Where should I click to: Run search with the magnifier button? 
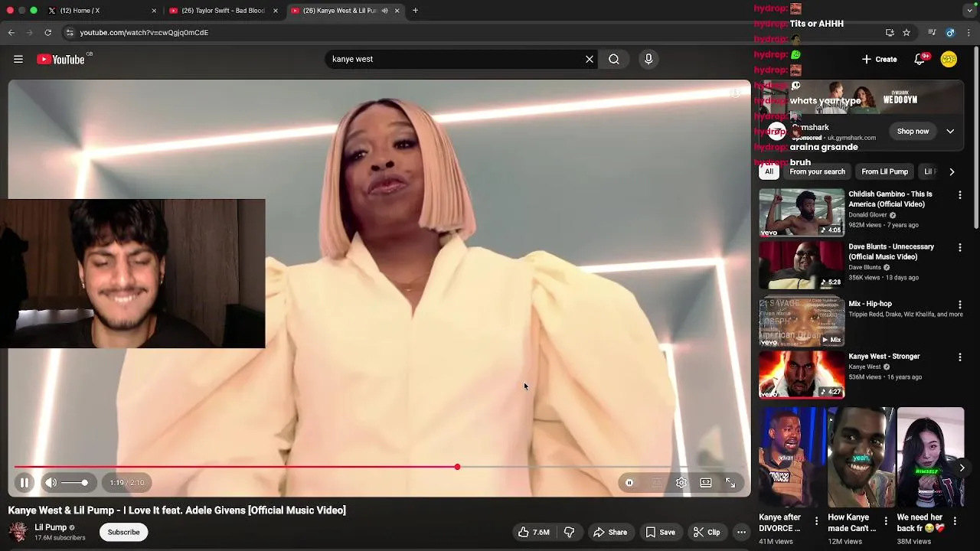tap(614, 59)
